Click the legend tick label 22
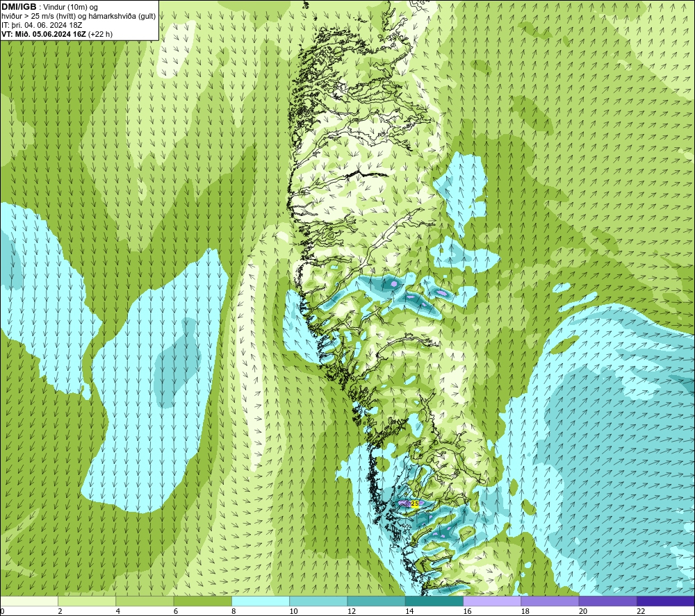Viewport: 695px width, 616px height. click(x=641, y=611)
